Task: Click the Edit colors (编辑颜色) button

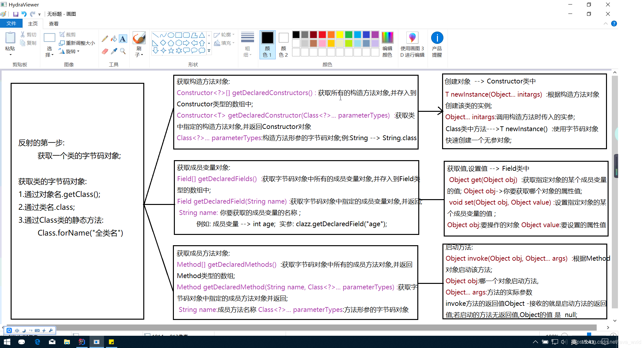Action: (387, 44)
